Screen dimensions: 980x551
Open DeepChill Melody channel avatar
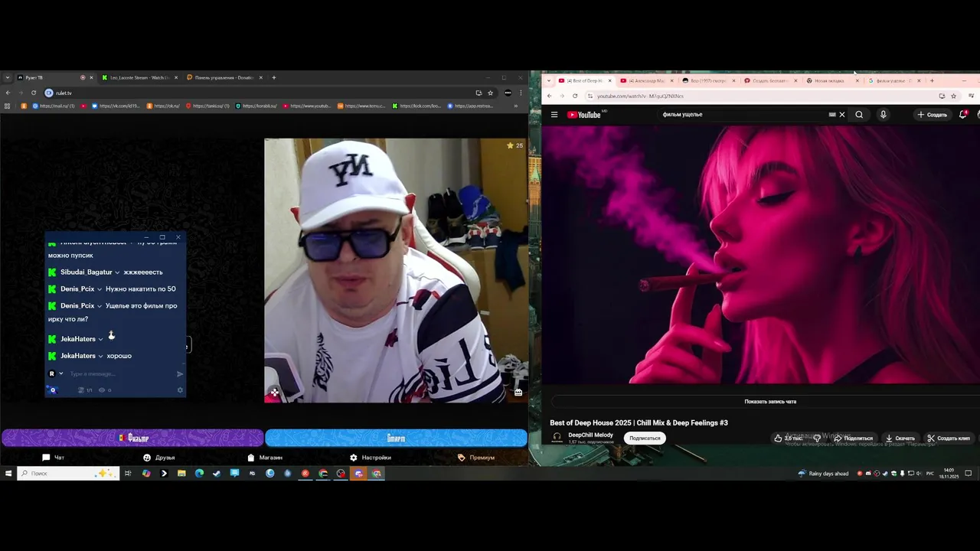coord(557,438)
